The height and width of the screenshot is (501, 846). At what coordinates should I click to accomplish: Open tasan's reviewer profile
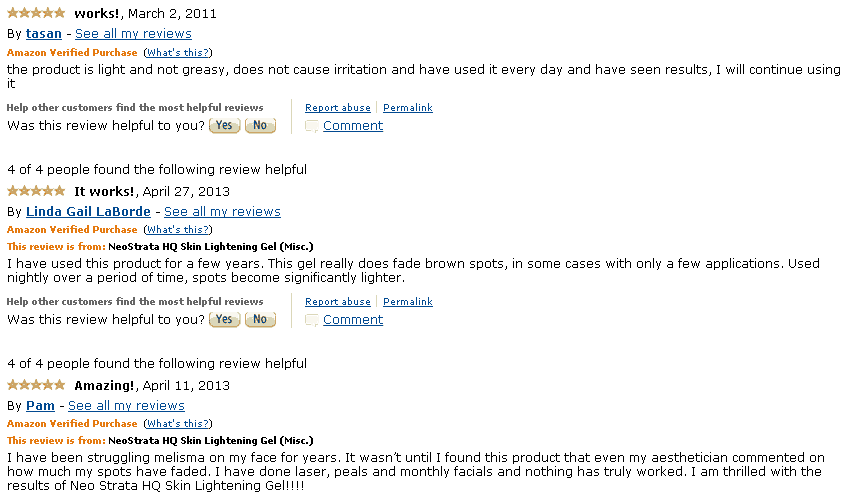tap(44, 33)
